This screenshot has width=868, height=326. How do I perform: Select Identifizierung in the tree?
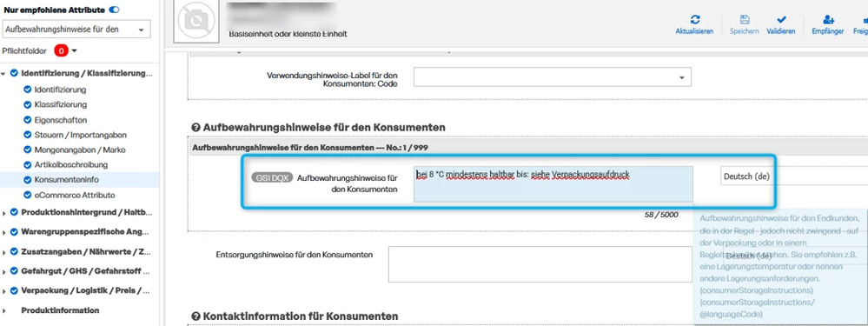pyautogui.click(x=60, y=90)
